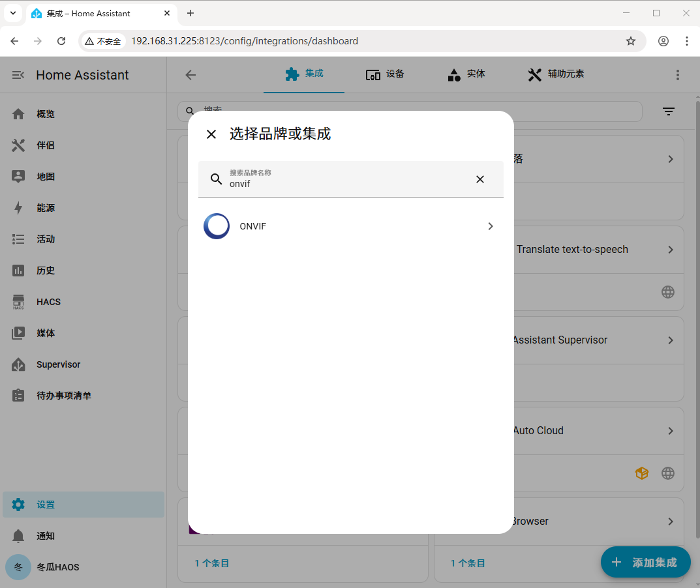Click the magnifier icon in dialog search
700x588 pixels.
click(x=216, y=179)
